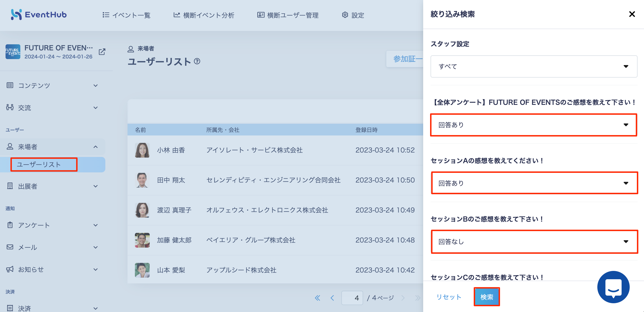Open イベント一覧 in the top navigation

pos(127,15)
